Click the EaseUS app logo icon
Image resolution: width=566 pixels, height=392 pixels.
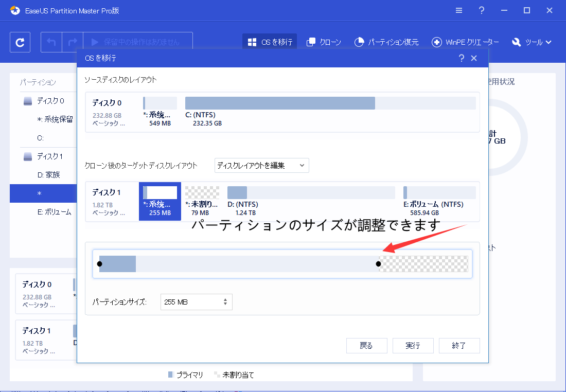click(x=15, y=10)
